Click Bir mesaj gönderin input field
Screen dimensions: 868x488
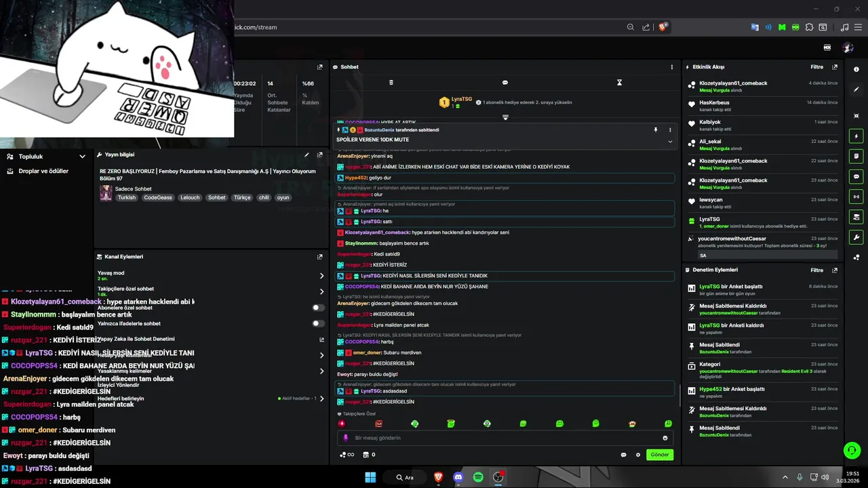coord(505,438)
